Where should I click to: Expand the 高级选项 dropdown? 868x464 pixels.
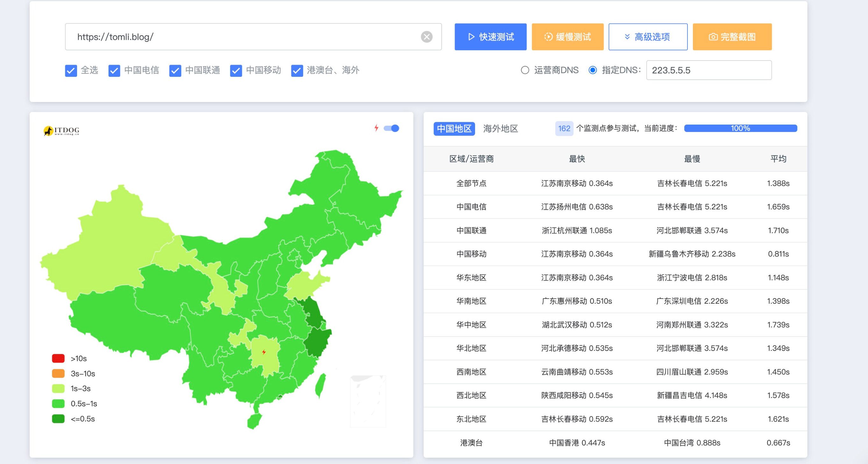tap(648, 37)
